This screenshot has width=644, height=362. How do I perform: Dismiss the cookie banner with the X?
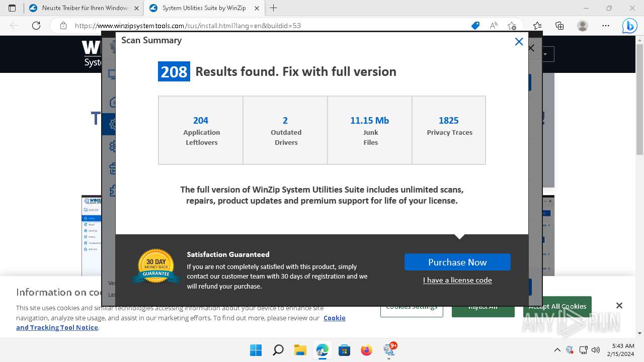(x=619, y=305)
